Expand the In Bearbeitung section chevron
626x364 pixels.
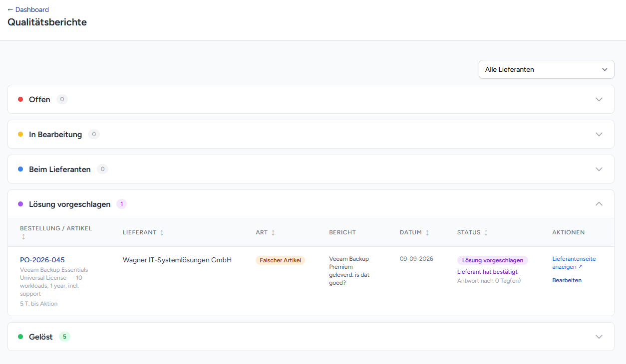[x=599, y=134]
